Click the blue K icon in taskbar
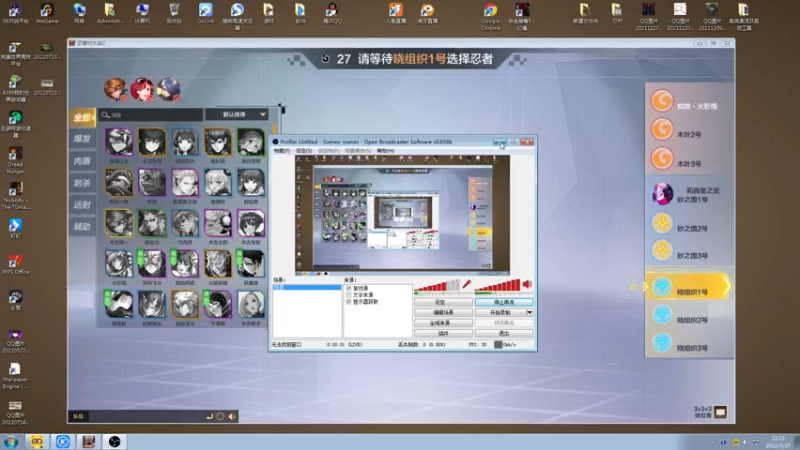 coord(63,441)
